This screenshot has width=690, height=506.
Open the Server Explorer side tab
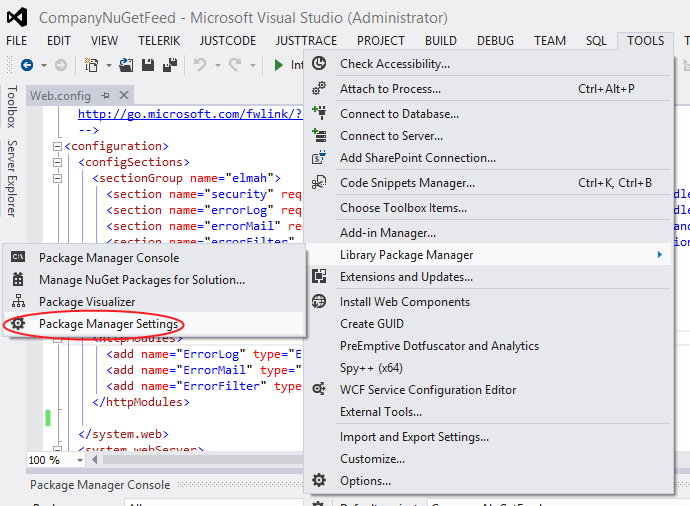tap(12, 179)
